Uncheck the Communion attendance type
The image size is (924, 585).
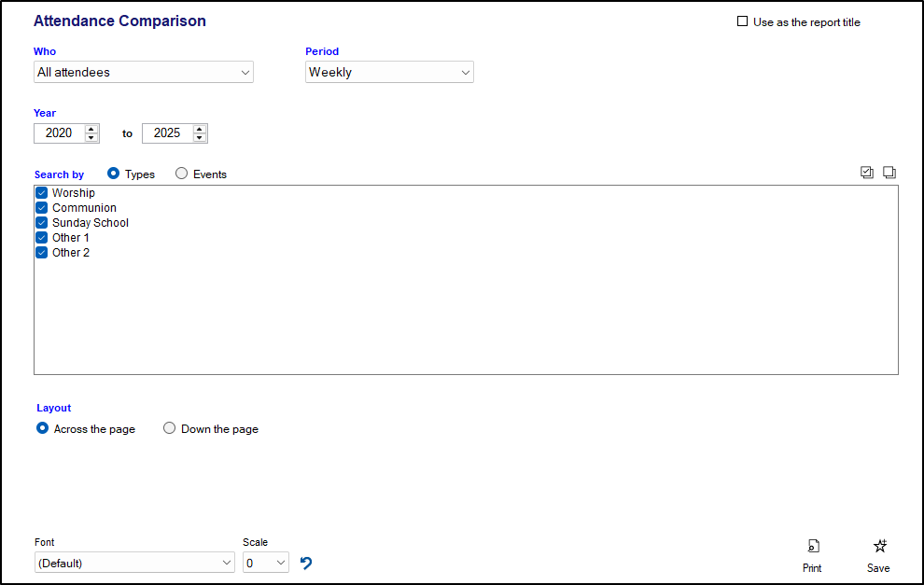point(42,208)
